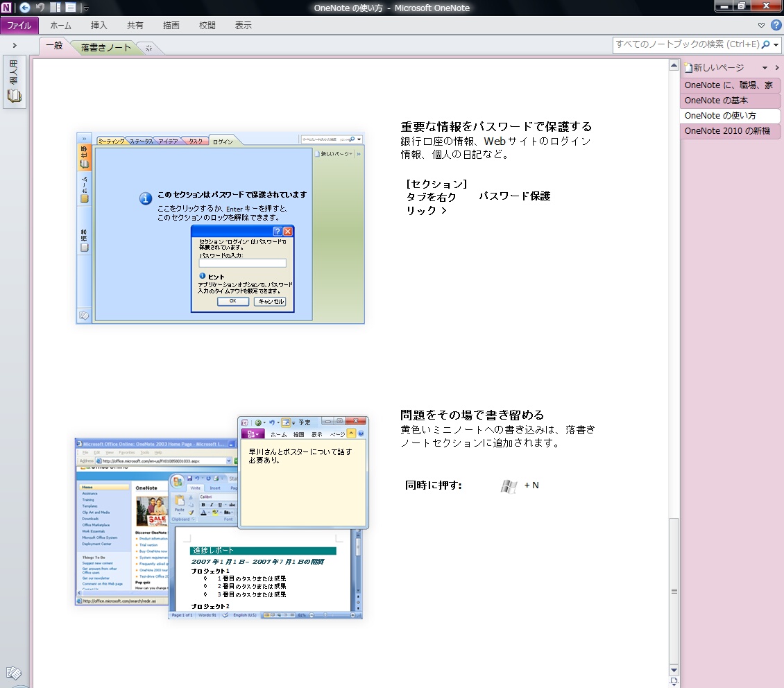The width and height of the screenshot is (784, 688).
Task: Click the search all notebooks field
Action: point(687,44)
